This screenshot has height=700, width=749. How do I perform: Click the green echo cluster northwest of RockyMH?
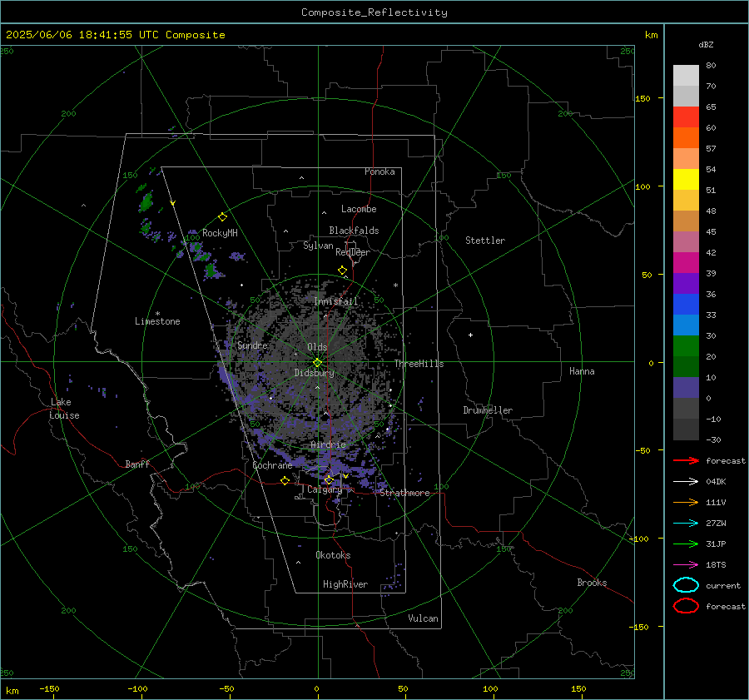(x=146, y=201)
